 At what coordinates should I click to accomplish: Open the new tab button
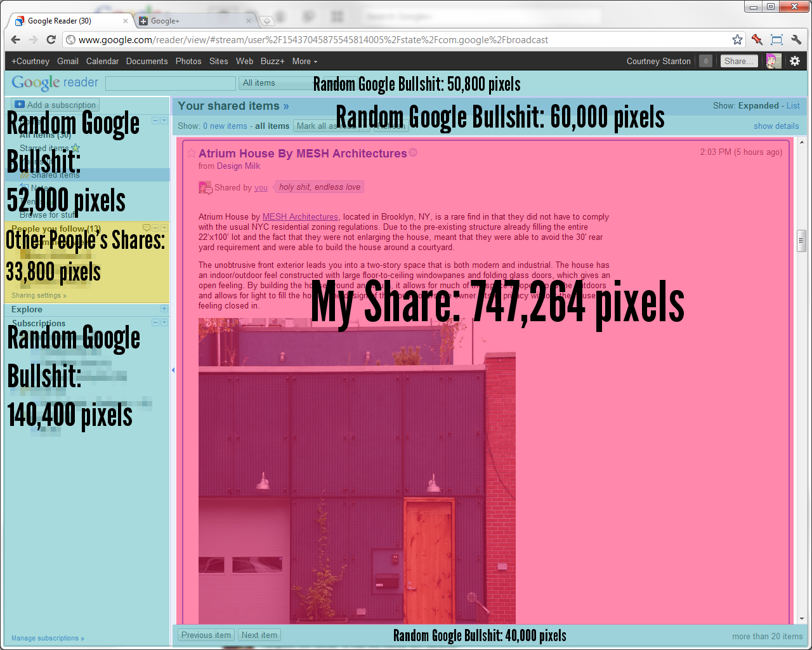click(267, 21)
